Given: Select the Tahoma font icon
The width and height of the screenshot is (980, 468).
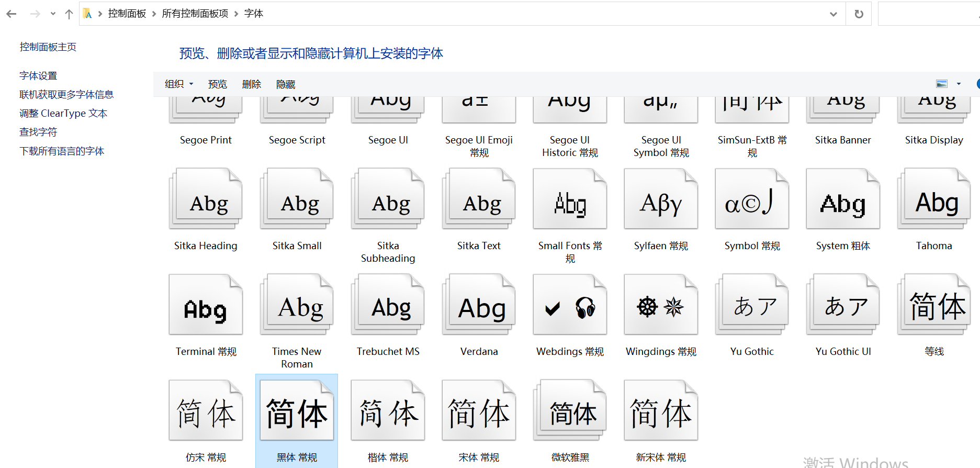Looking at the screenshot, I should [x=934, y=199].
